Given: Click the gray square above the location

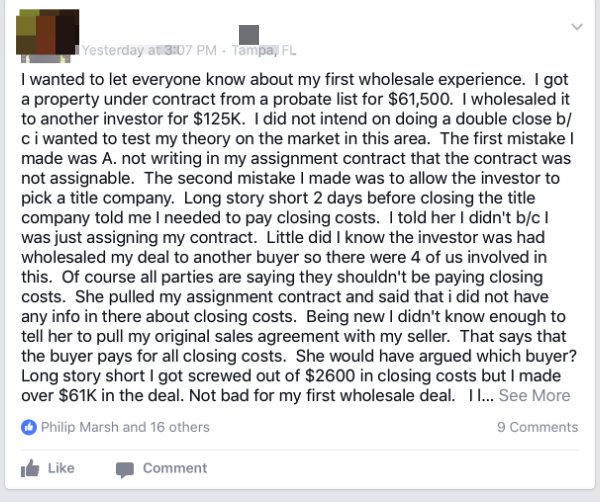Looking at the screenshot, I should [249, 34].
